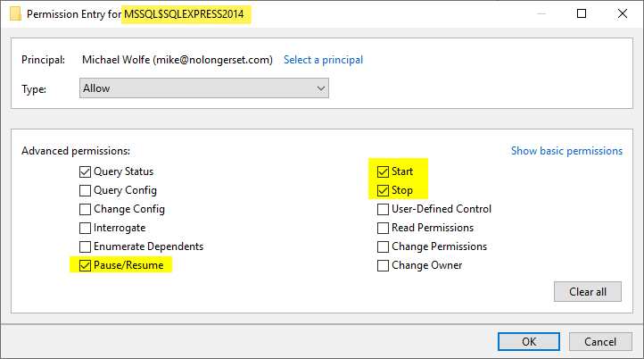Click the folder icon in the title bar
This screenshot has height=359, width=644.
click(x=15, y=14)
